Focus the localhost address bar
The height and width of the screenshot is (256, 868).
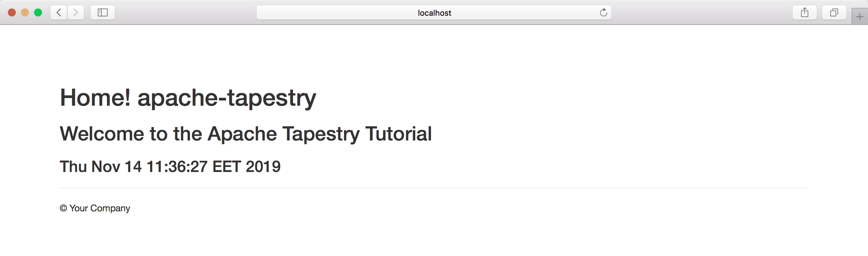point(434,13)
